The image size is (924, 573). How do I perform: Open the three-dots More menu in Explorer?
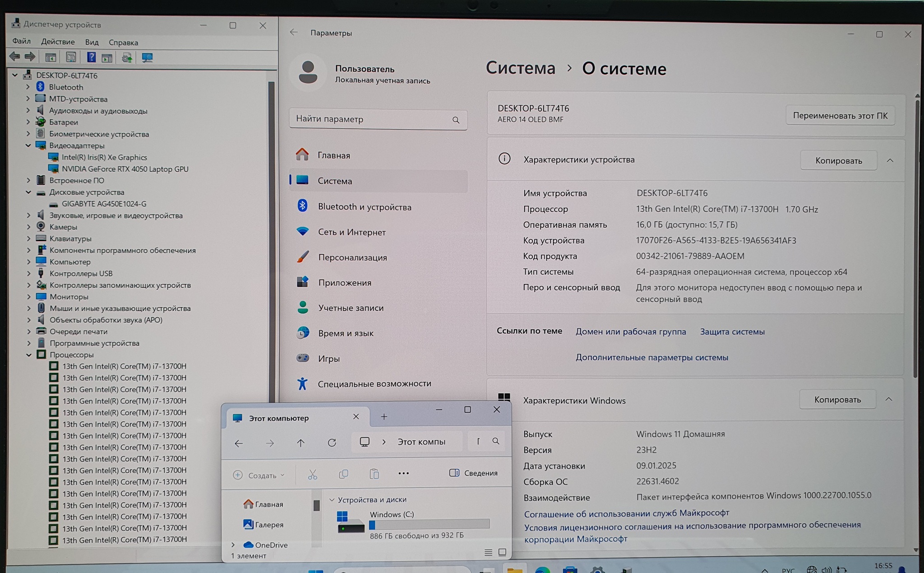pos(403,473)
